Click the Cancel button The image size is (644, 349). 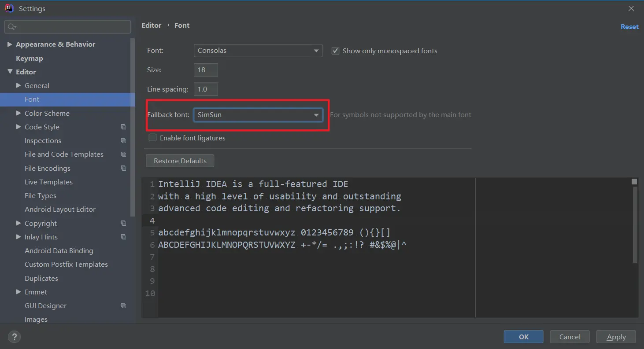(x=570, y=337)
